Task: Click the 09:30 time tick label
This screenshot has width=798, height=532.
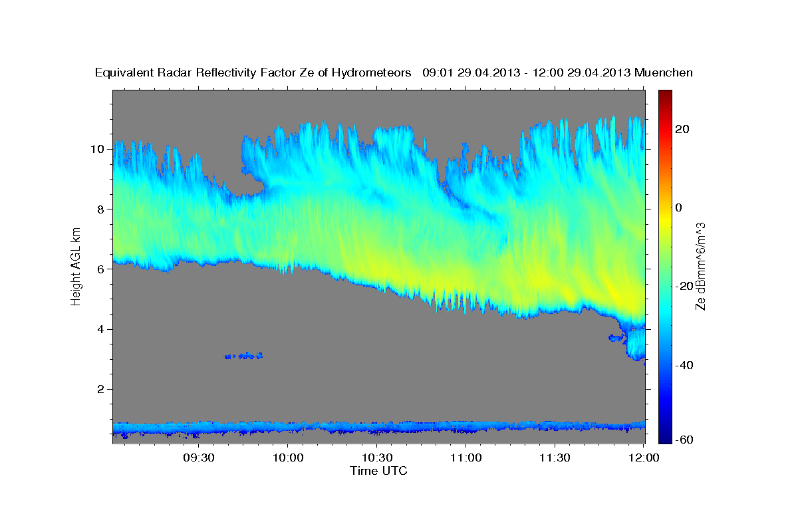Action: coord(199,458)
